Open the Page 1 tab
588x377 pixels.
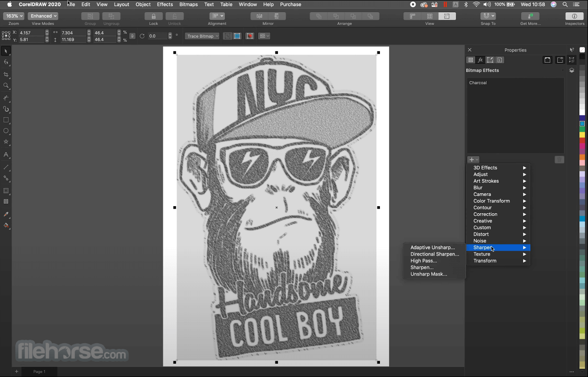click(39, 372)
